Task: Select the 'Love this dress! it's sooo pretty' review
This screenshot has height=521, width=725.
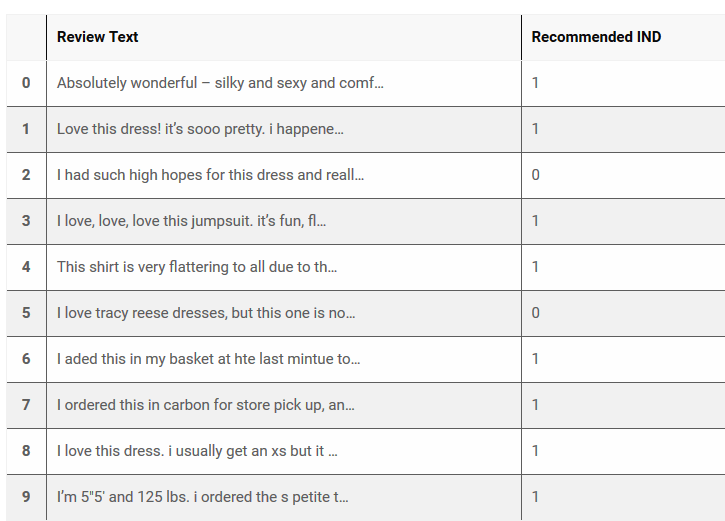Action: (200, 129)
